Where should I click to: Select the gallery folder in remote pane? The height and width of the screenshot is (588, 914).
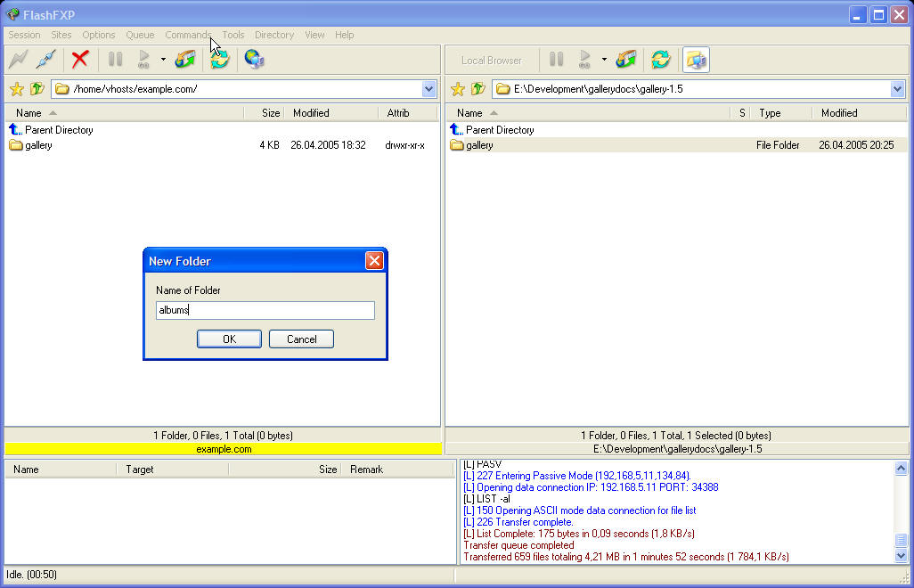(x=38, y=145)
